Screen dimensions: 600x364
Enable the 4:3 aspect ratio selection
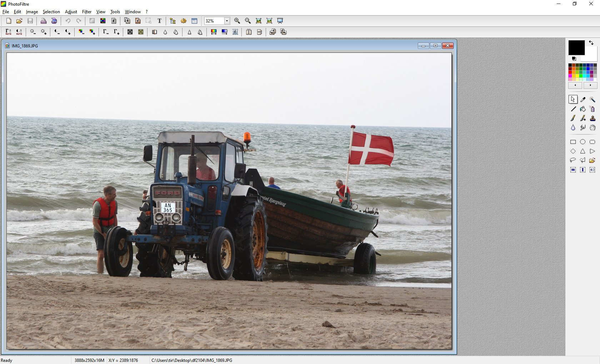pos(592,170)
